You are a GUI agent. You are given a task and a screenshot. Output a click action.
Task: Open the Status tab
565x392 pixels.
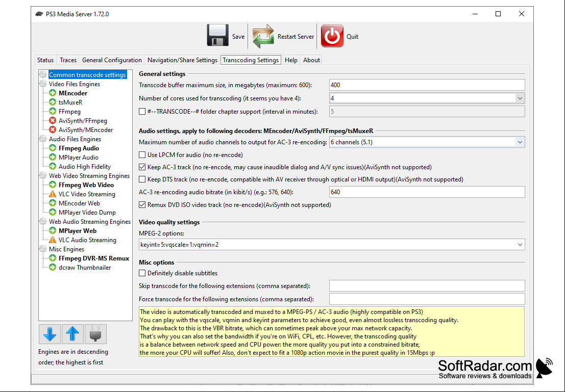(x=45, y=60)
